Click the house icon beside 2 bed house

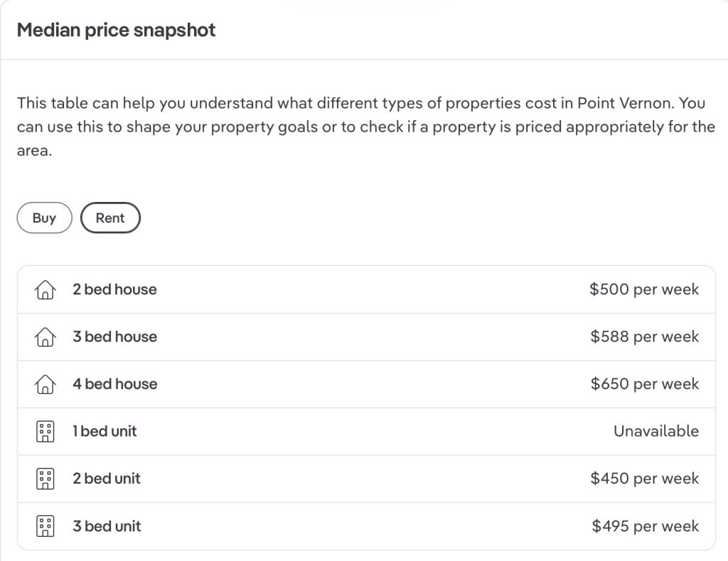click(45, 290)
